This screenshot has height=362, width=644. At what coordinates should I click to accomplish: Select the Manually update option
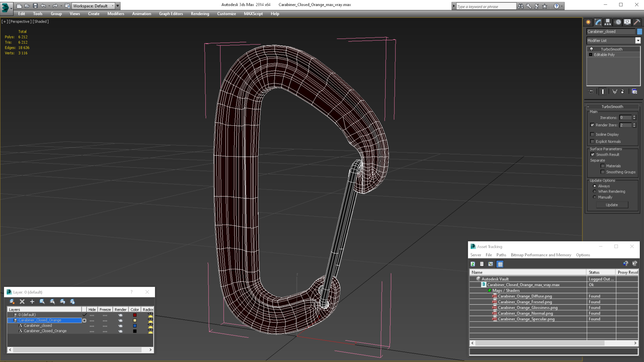pyautogui.click(x=595, y=197)
